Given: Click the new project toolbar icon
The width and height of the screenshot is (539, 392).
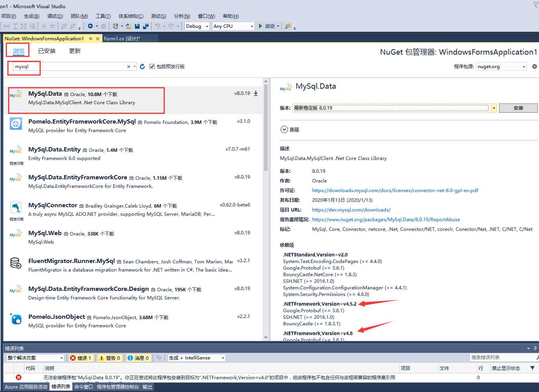Looking at the screenshot, I should 115,26.
